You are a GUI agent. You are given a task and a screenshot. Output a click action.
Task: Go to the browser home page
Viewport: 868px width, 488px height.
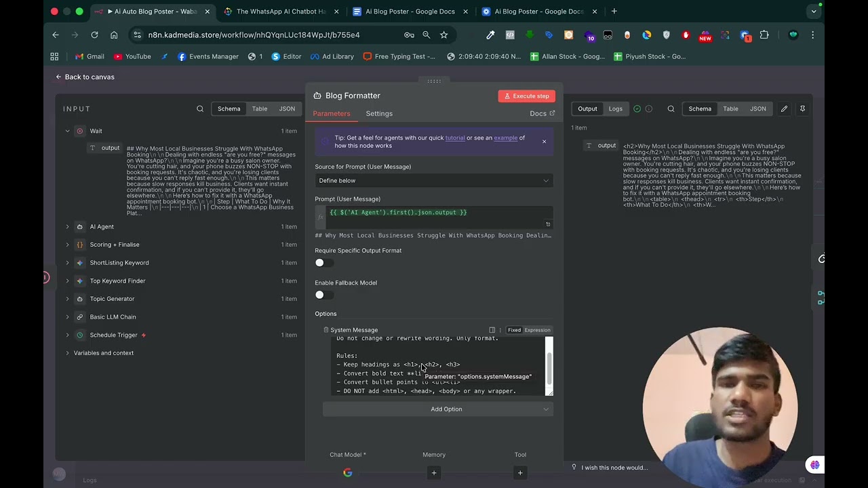114,35
